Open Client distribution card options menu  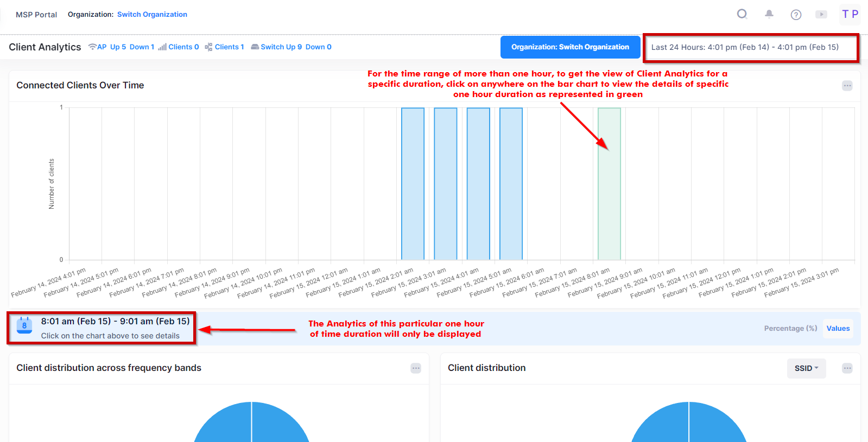(x=847, y=368)
